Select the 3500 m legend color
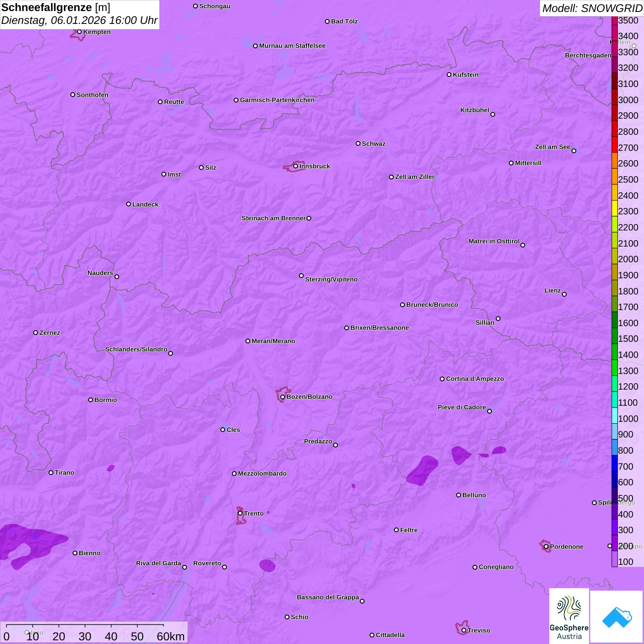This screenshot has width=644, height=644. [x=615, y=20]
